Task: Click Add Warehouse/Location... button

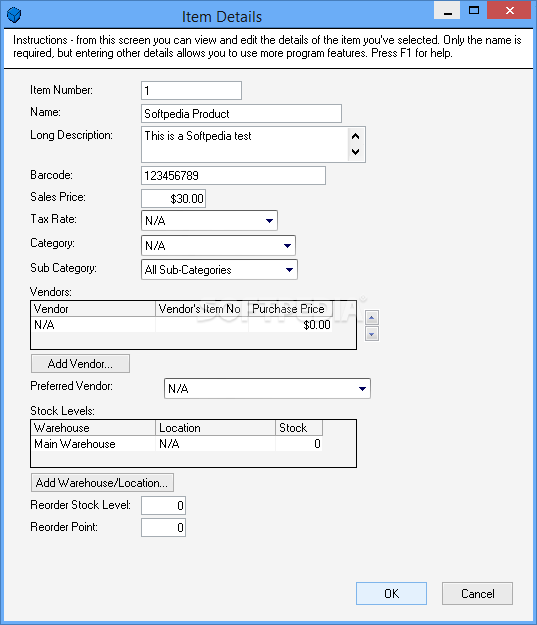Action: pos(102,483)
